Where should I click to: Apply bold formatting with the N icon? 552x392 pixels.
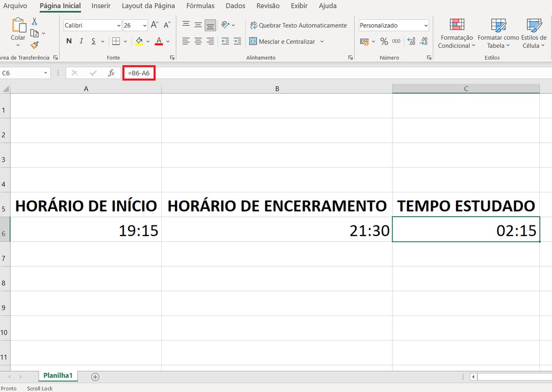tap(68, 41)
